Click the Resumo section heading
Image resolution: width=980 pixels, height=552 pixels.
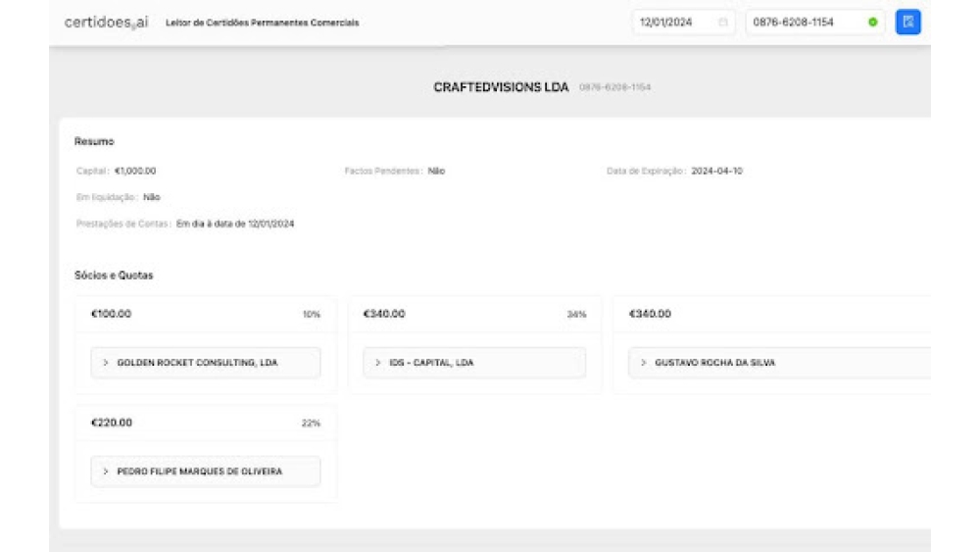tap(94, 141)
